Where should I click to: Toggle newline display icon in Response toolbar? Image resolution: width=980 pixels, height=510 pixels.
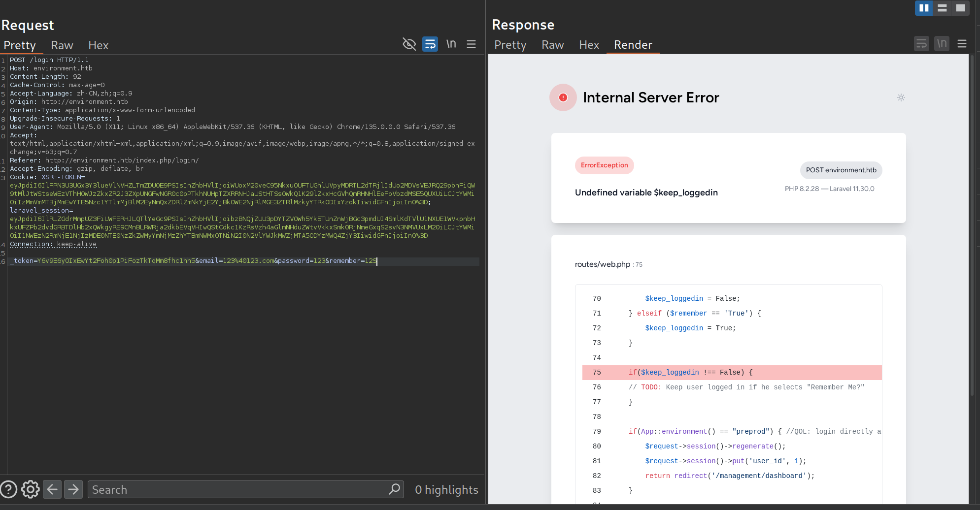pyautogui.click(x=942, y=44)
